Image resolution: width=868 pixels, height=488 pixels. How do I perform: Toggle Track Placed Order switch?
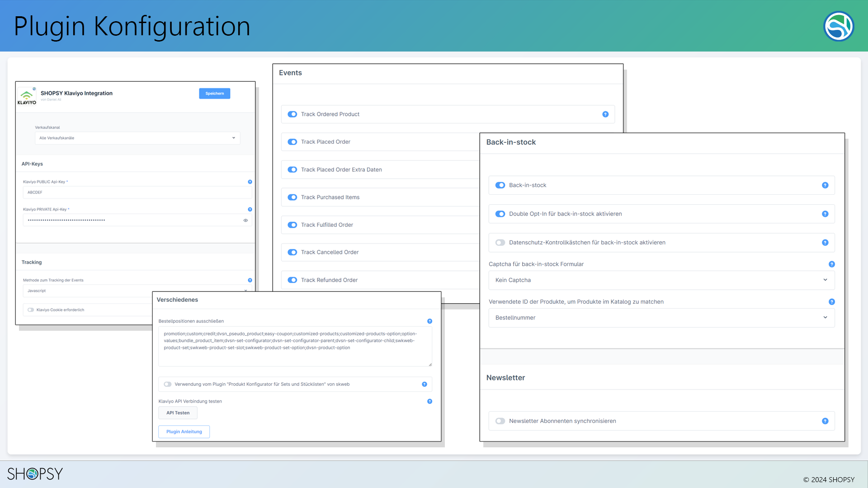pos(292,142)
